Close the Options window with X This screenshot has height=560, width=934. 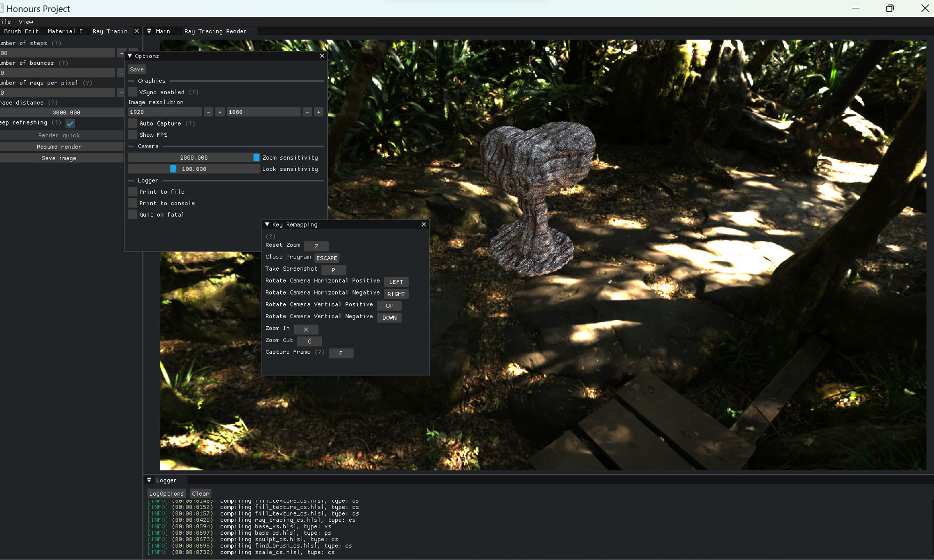coord(322,56)
